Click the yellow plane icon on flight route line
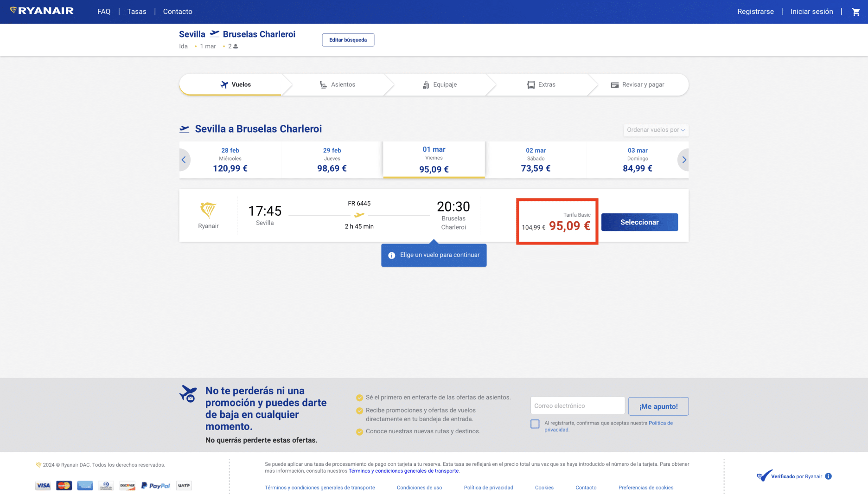Screen dimensions: 868x501 (359, 215)
